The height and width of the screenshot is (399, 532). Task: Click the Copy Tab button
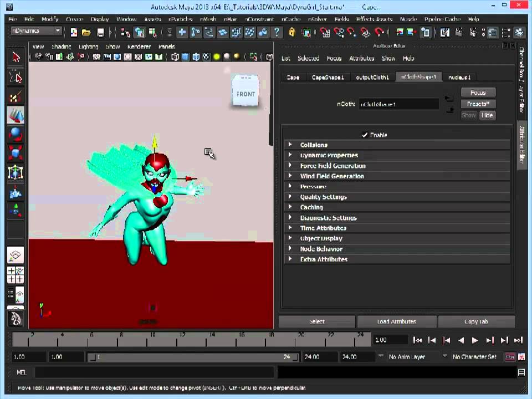[477, 321]
